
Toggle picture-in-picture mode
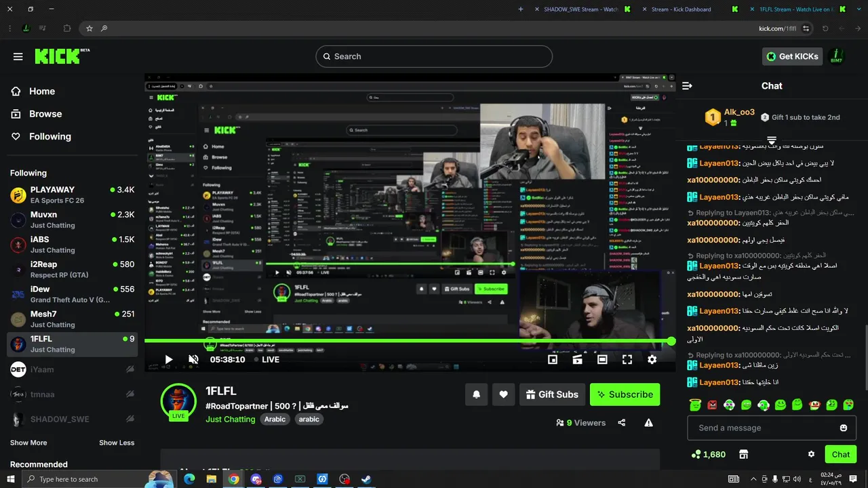tap(553, 359)
